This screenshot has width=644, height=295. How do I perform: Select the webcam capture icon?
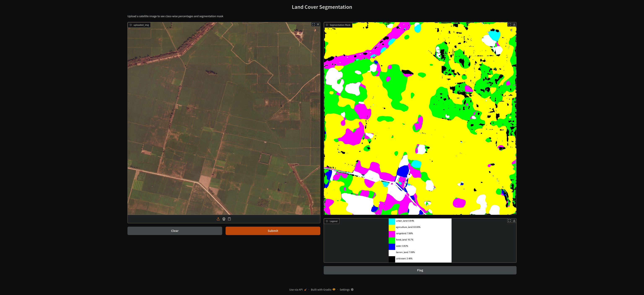[224, 219]
